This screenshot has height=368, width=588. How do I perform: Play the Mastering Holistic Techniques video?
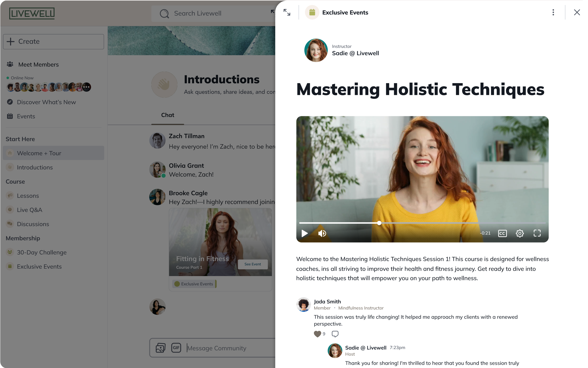[x=304, y=233]
